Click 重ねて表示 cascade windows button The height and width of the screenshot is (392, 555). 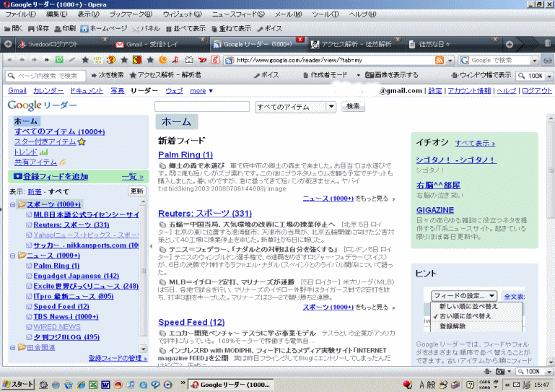click(x=231, y=28)
